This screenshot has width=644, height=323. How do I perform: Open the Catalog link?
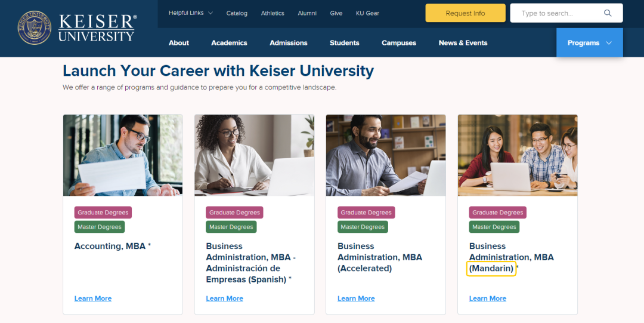[237, 13]
